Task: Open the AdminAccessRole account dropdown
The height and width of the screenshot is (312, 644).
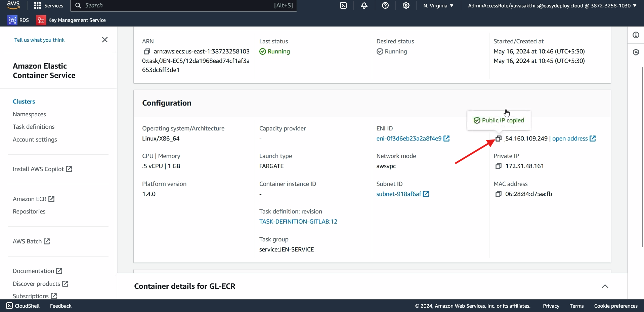Action: 552,6
